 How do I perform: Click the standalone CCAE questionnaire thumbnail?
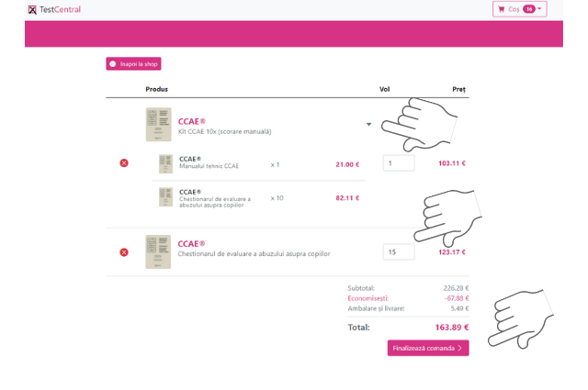pos(158,251)
